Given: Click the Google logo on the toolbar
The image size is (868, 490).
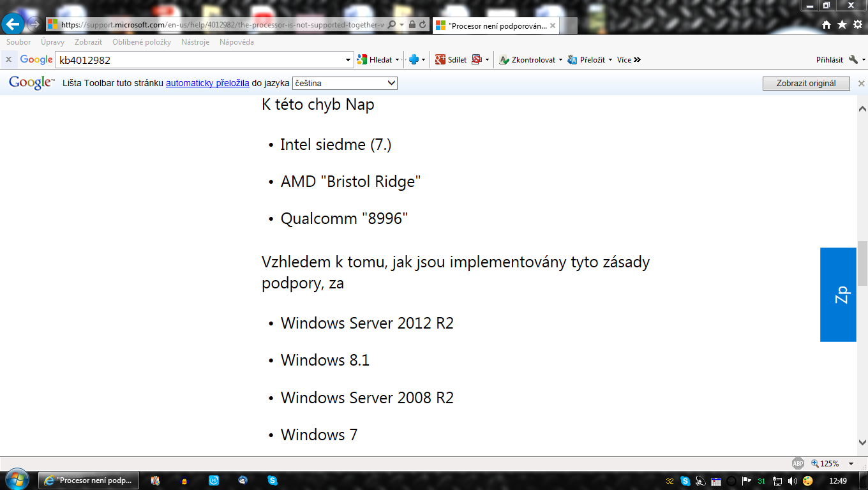Looking at the screenshot, I should 36,59.
